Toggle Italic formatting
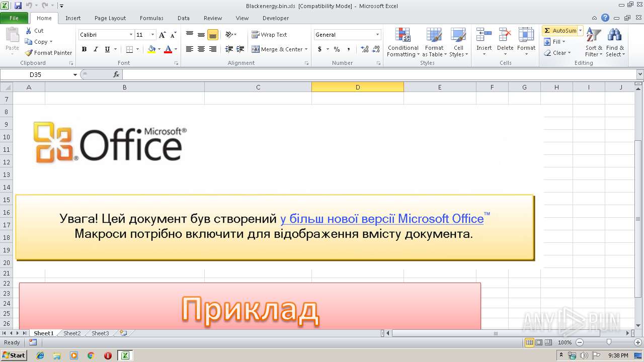The image size is (644, 362). tap(96, 49)
